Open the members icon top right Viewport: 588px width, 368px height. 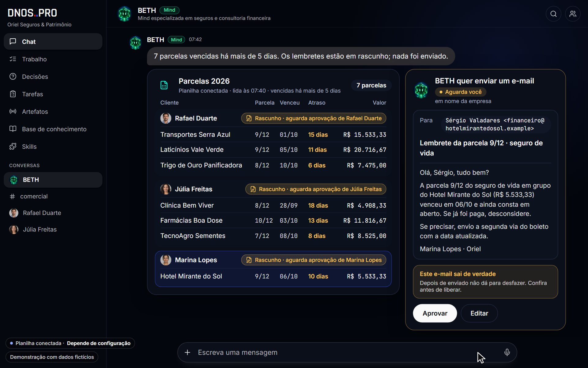[x=573, y=14]
